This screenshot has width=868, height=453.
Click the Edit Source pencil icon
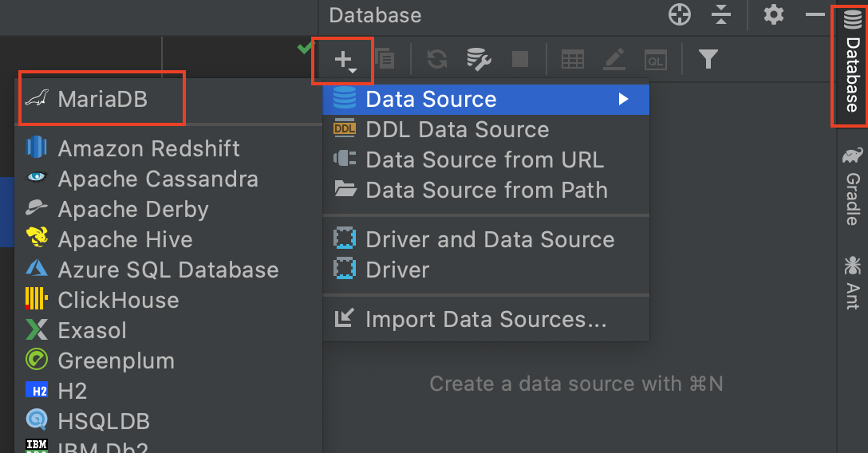[x=614, y=59]
